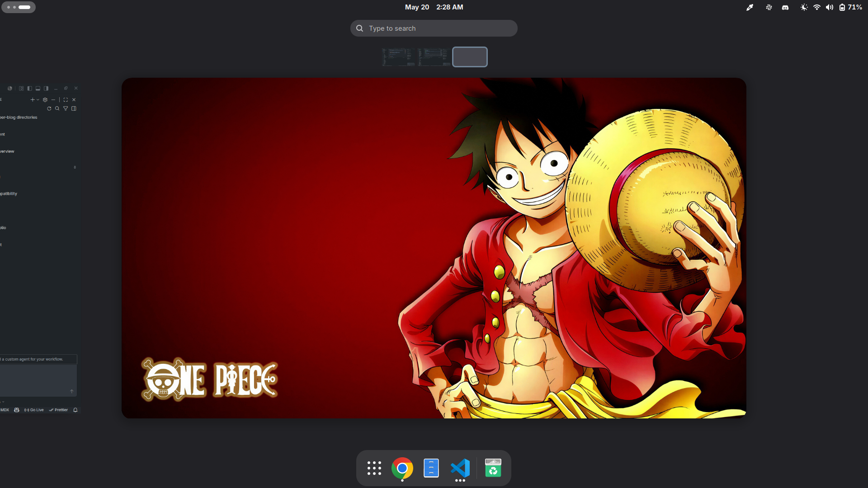
Task: Click Go Live in VS Code status bar
Action: click(x=34, y=410)
